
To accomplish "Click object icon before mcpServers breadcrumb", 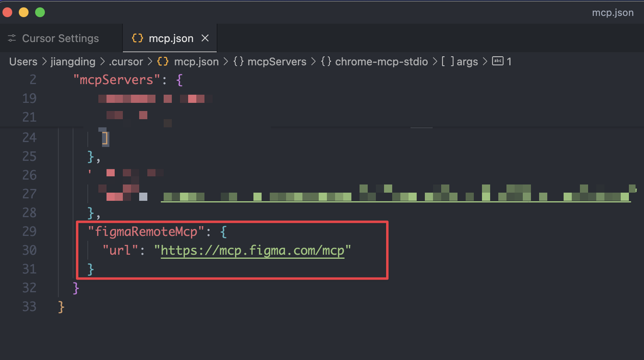I will 239,61.
